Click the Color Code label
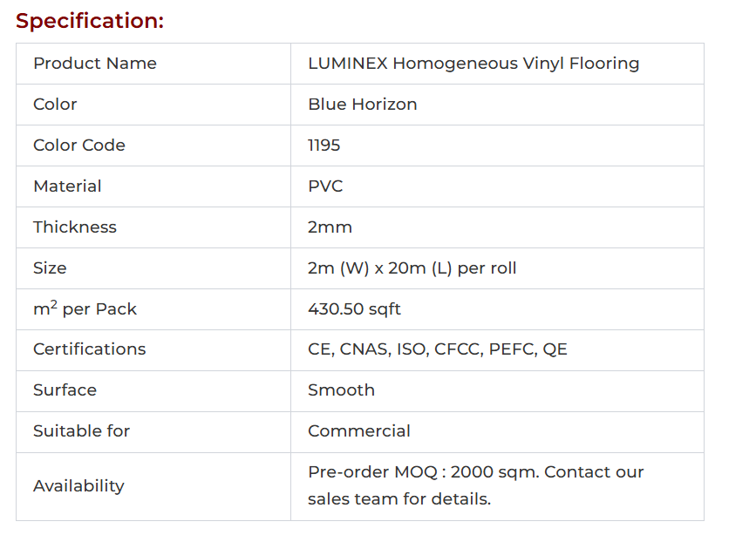The height and width of the screenshot is (542, 756). tap(79, 146)
